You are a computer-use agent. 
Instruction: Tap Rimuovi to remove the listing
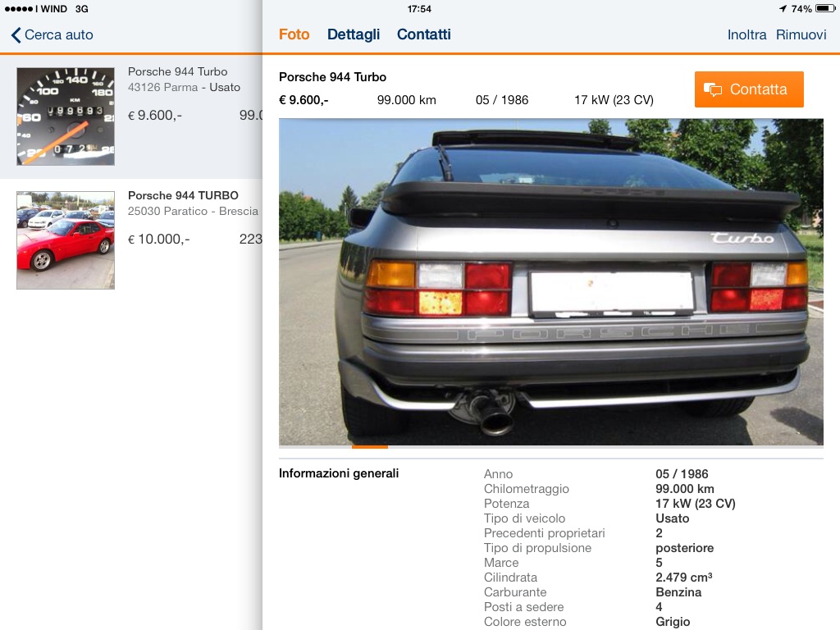(801, 34)
